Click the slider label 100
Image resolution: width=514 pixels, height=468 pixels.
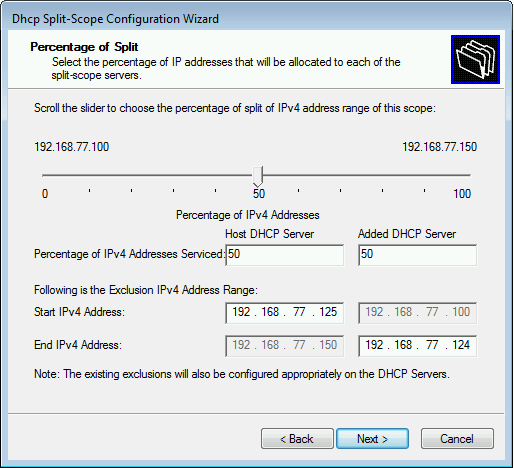coord(462,194)
